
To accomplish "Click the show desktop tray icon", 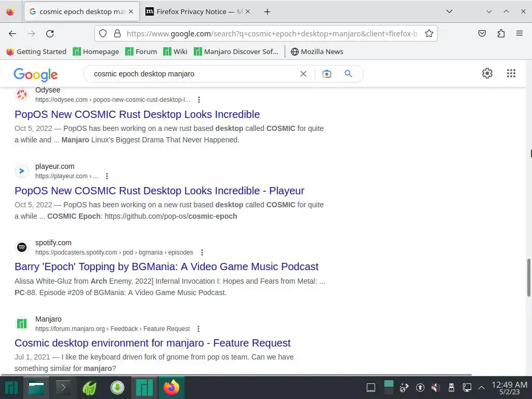I will 371,388.
